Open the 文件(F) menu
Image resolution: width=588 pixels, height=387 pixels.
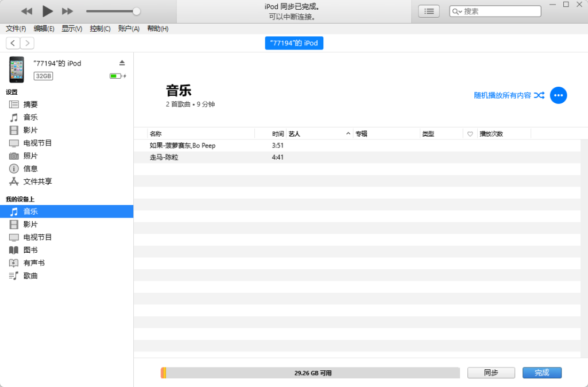(x=16, y=29)
